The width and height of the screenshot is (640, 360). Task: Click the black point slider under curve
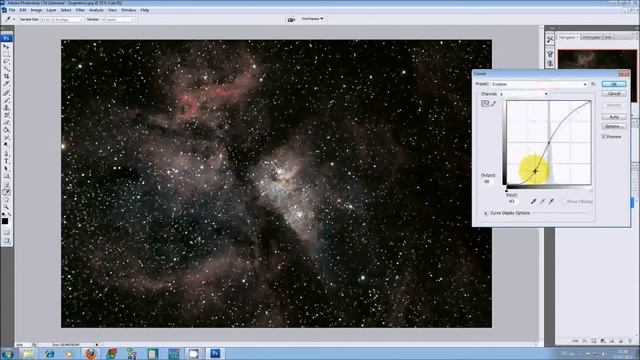[507, 190]
